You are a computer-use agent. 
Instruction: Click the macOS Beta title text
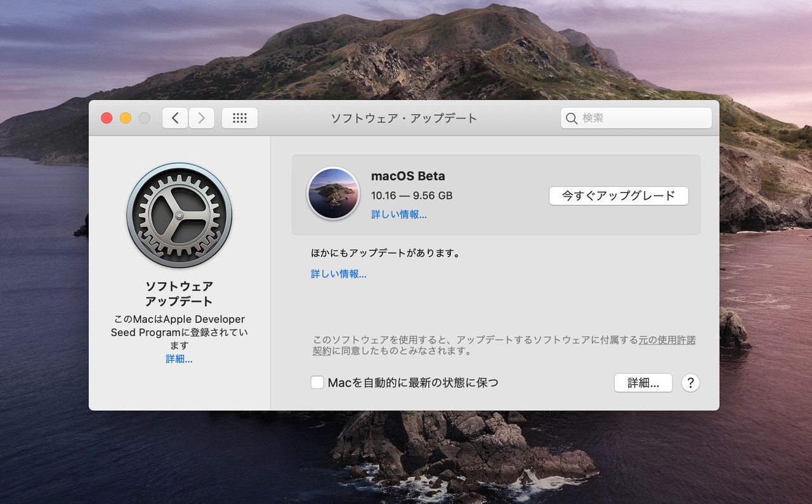408,176
